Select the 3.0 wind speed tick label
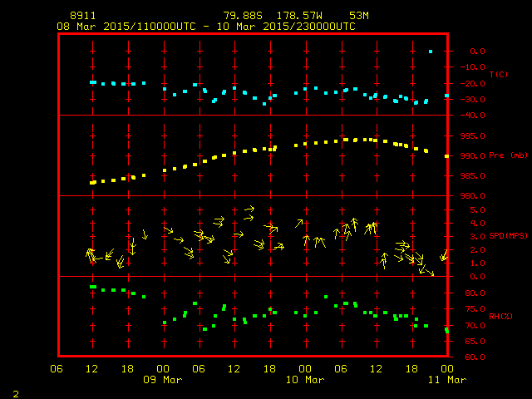532x399 pixels. coord(477,237)
